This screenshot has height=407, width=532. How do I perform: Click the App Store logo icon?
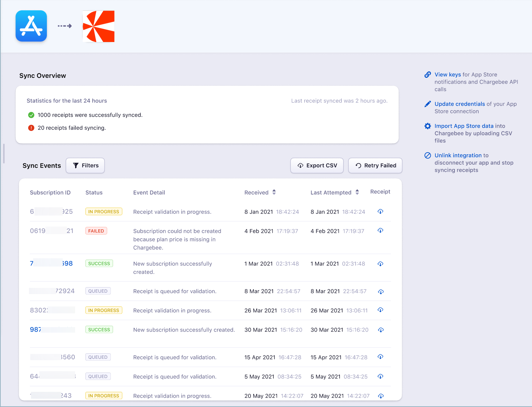(x=31, y=26)
